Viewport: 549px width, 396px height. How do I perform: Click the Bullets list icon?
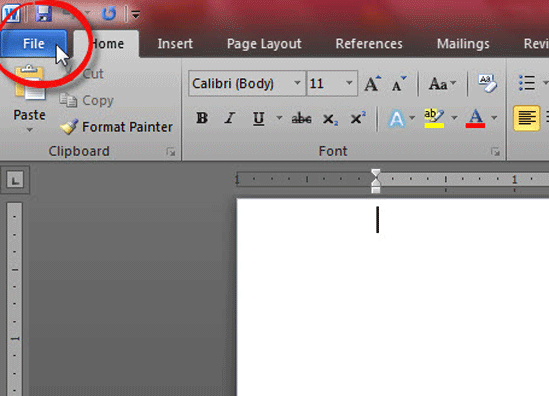[527, 83]
